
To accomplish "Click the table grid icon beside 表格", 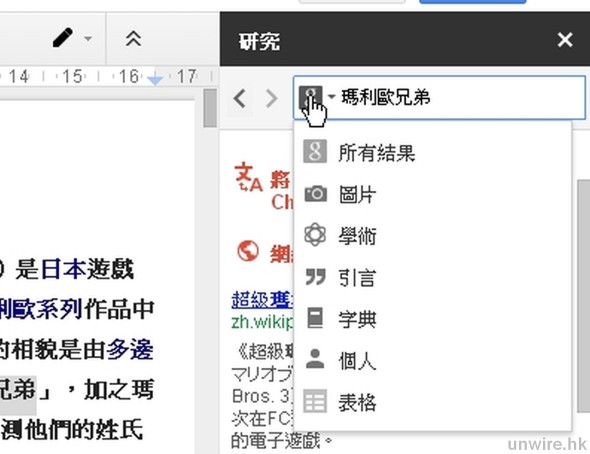I will (315, 401).
